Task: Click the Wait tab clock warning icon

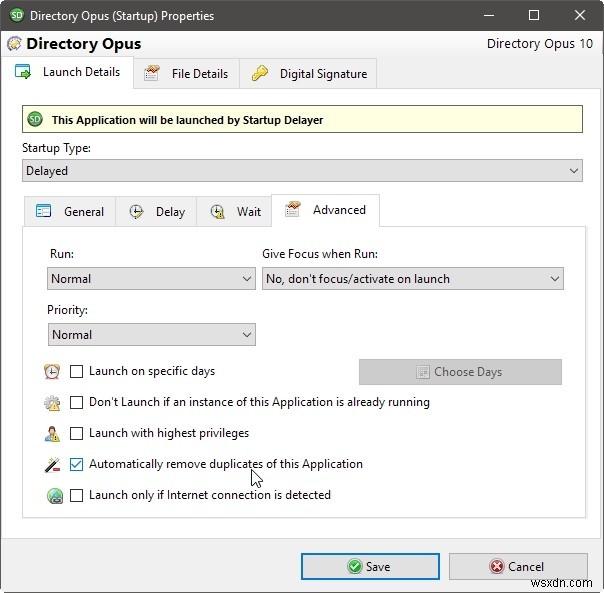Action: pos(217,212)
